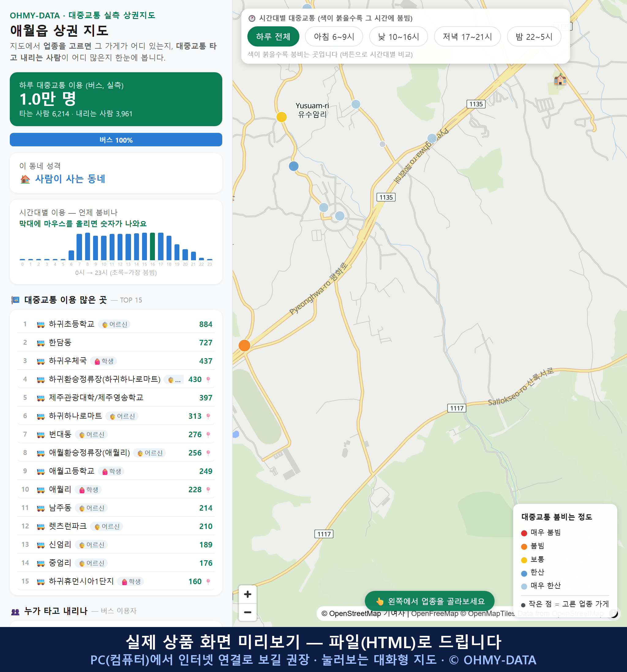The height and width of the screenshot is (672, 627).
Task: Click pin icon on 애월리 row
Action: point(208,490)
